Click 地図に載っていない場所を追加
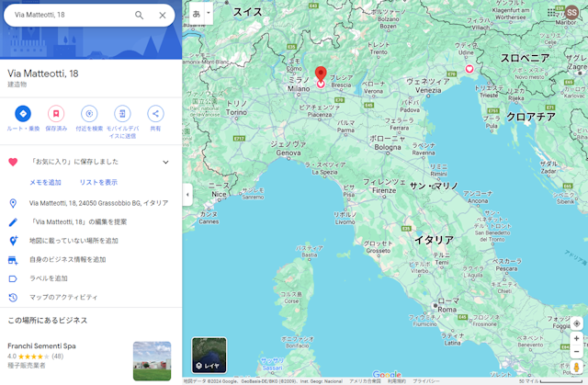Viewport: 588px width, 385px height. (73, 241)
